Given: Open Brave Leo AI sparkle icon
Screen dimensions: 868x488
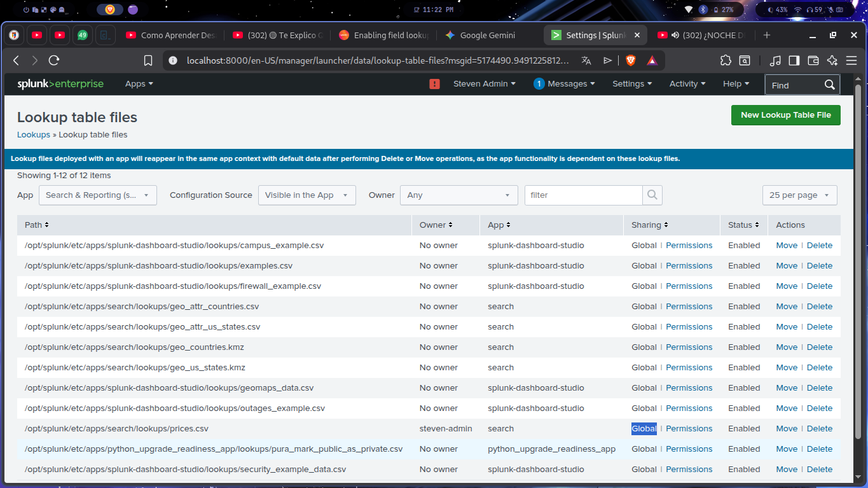Looking at the screenshot, I should point(832,60).
